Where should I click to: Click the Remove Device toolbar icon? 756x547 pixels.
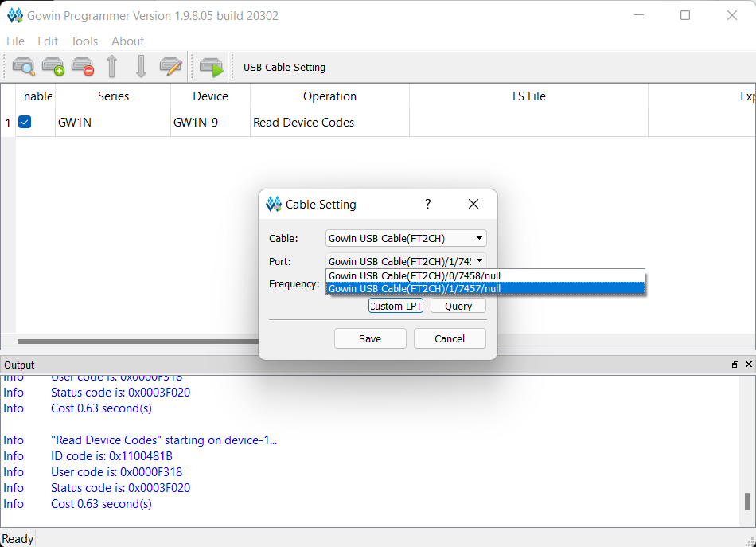point(83,67)
